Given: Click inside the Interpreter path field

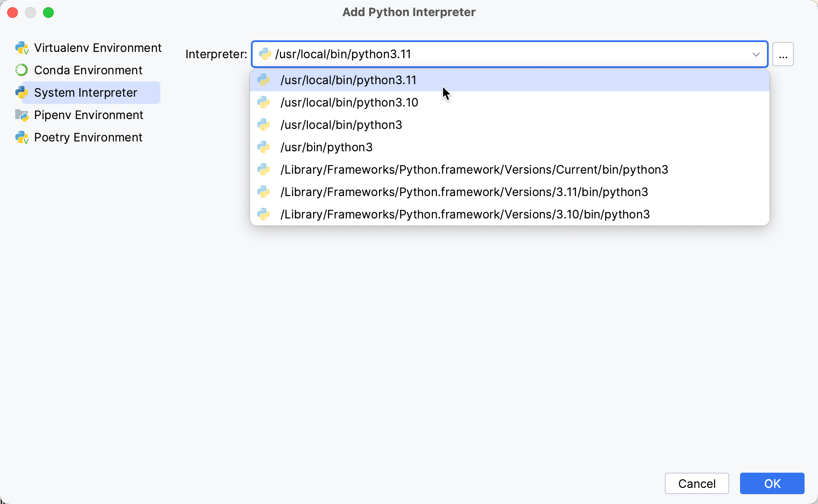Looking at the screenshot, I should 493,54.
